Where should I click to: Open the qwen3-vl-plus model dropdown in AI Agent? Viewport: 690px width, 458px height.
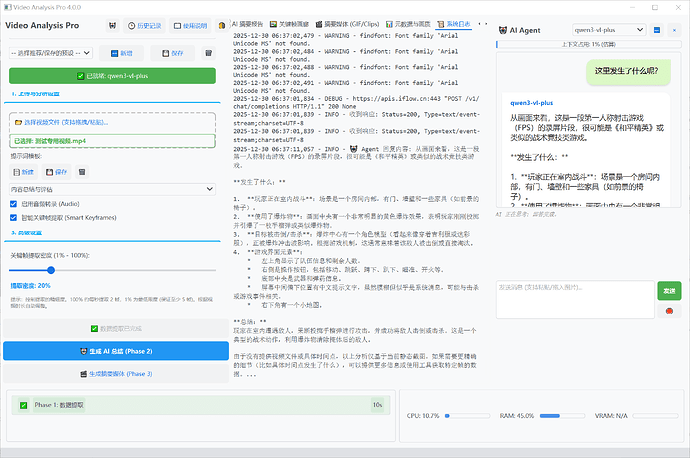(609, 30)
